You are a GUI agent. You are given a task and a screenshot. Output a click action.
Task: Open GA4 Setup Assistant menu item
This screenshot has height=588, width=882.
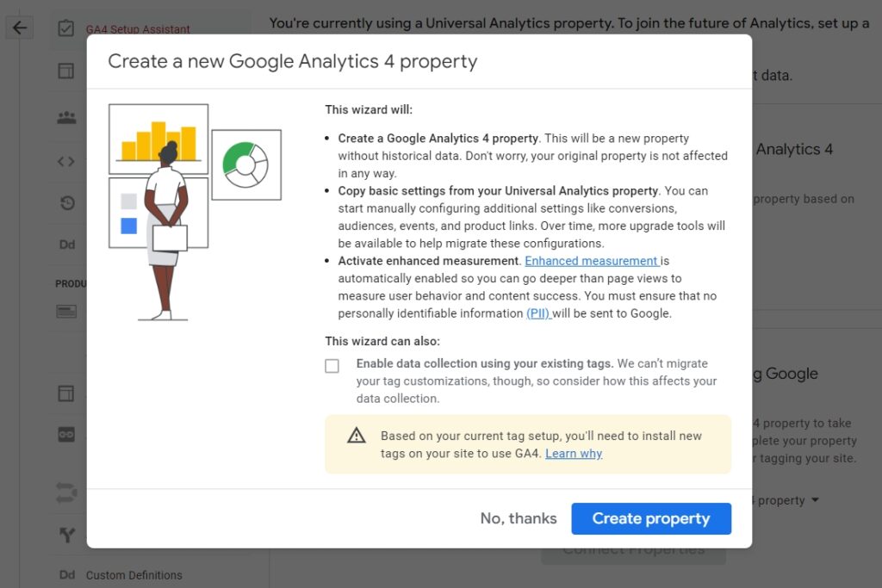(x=138, y=29)
